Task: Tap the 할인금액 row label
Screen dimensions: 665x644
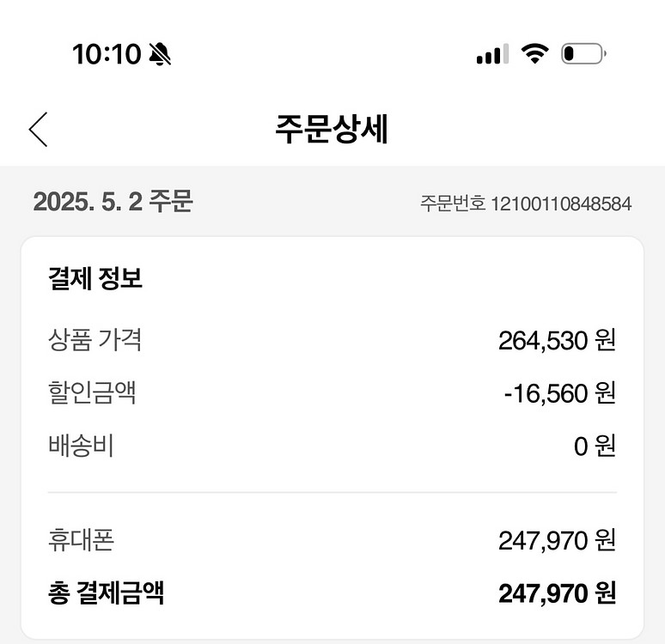Action: [x=92, y=393]
